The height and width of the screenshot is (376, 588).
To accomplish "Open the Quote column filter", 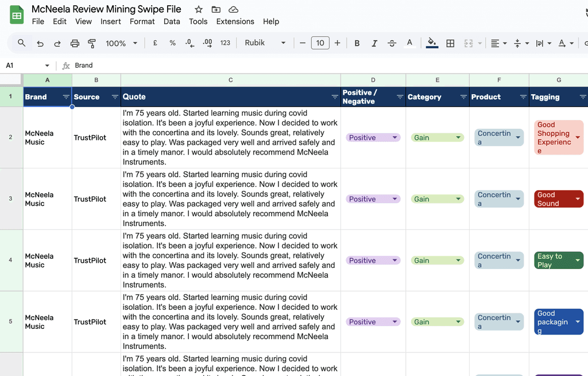I will click(335, 97).
